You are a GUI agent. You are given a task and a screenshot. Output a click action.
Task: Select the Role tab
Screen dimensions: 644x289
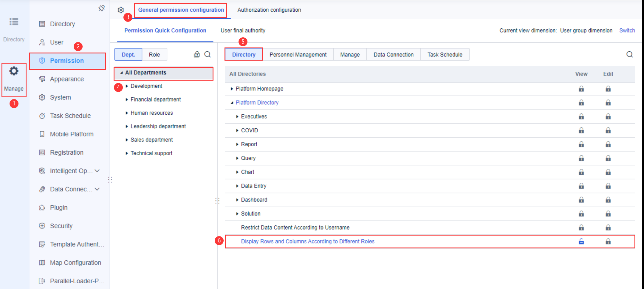pyautogui.click(x=154, y=55)
